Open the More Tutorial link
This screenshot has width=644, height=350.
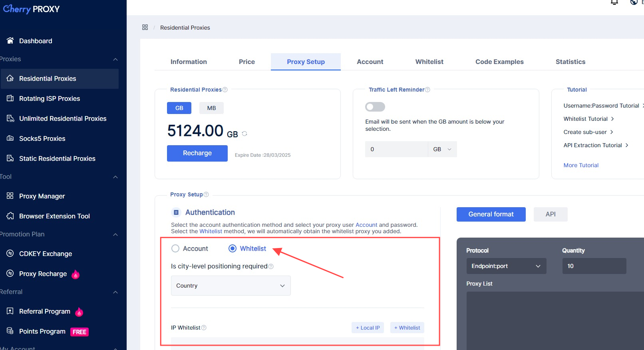(581, 165)
